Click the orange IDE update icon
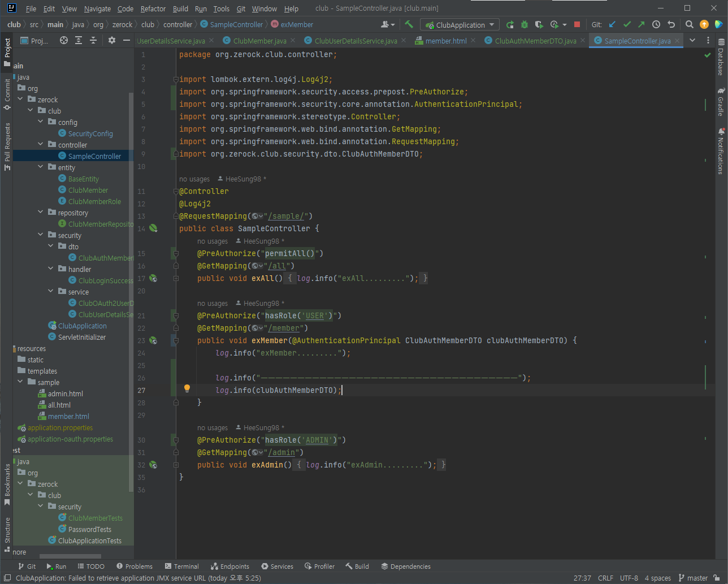Viewport: 728px width, 584px height. click(704, 24)
